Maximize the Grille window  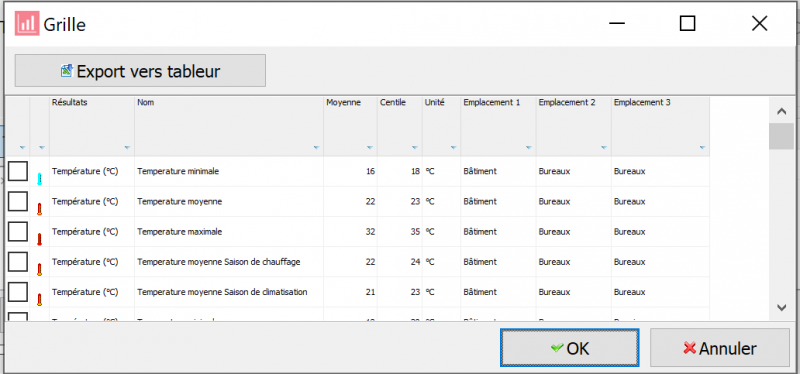pyautogui.click(x=688, y=23)
